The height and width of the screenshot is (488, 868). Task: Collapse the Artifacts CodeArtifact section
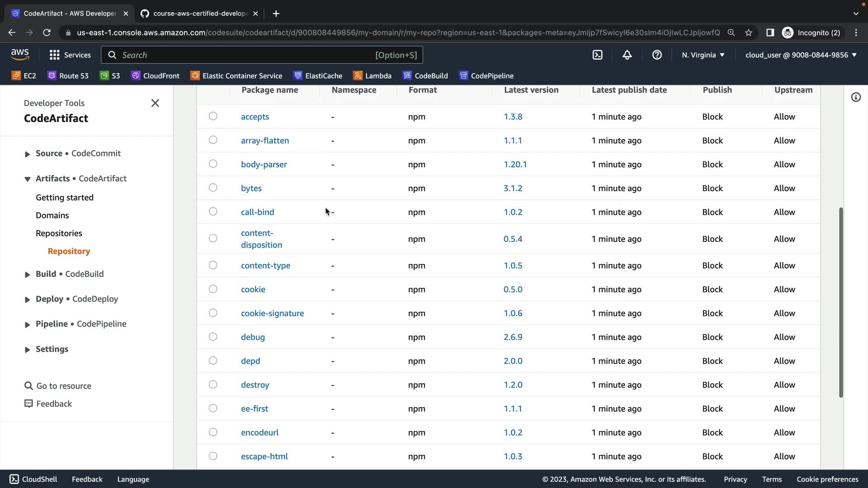[28, 179]
